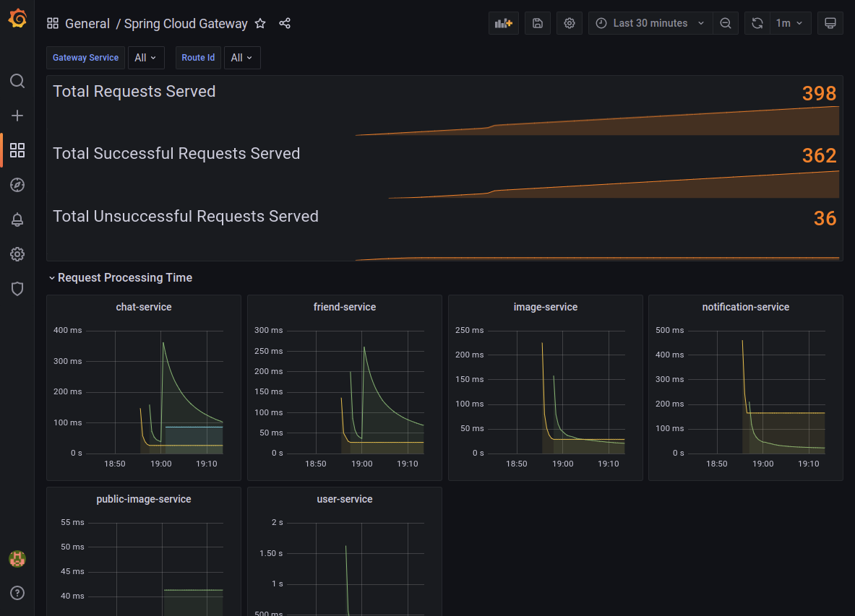Open the search dashboards icon
The image size is (855, 616).
click(x=17, y=81)
